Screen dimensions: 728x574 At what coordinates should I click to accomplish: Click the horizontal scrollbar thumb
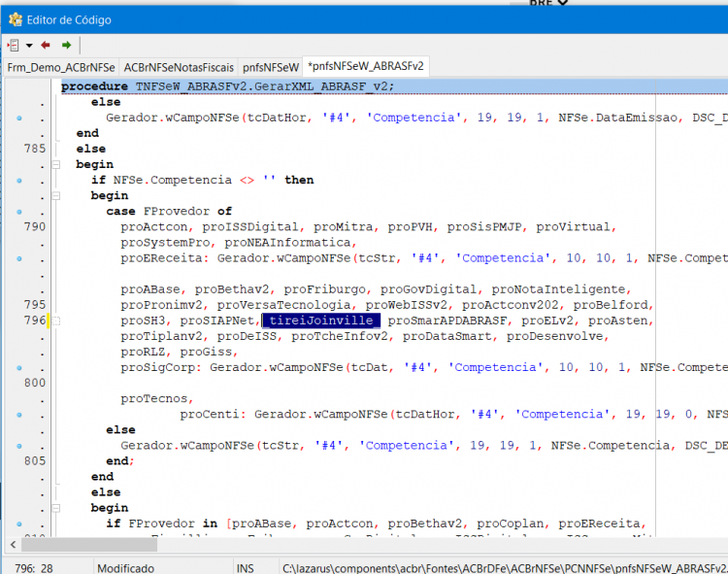click(x=89, y=544)
